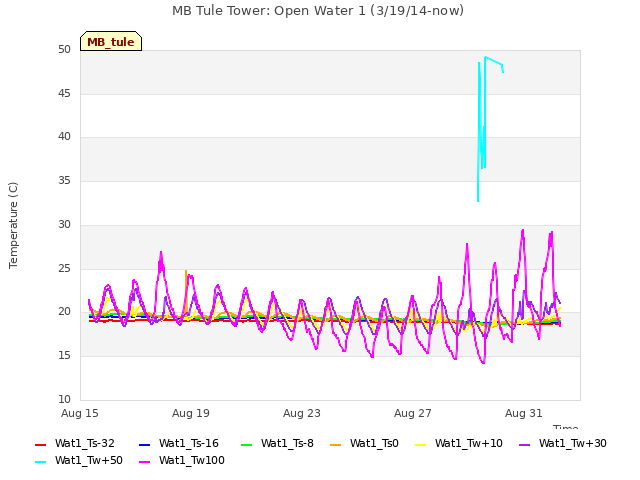Click purple color swatch for Wat1_Tw+30
This screenshot has height=480, width=640.
[x=524, y=444]
